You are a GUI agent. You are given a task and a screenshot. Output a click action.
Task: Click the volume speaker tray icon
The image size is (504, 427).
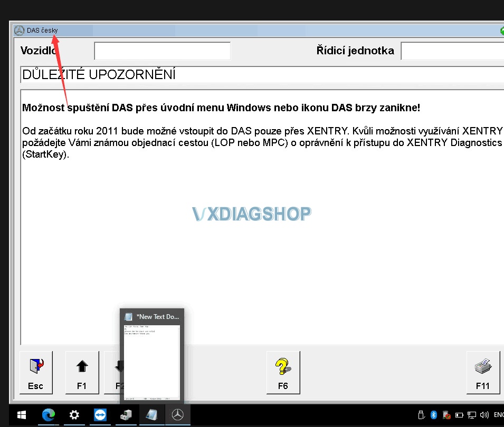(x=484, y=415)
